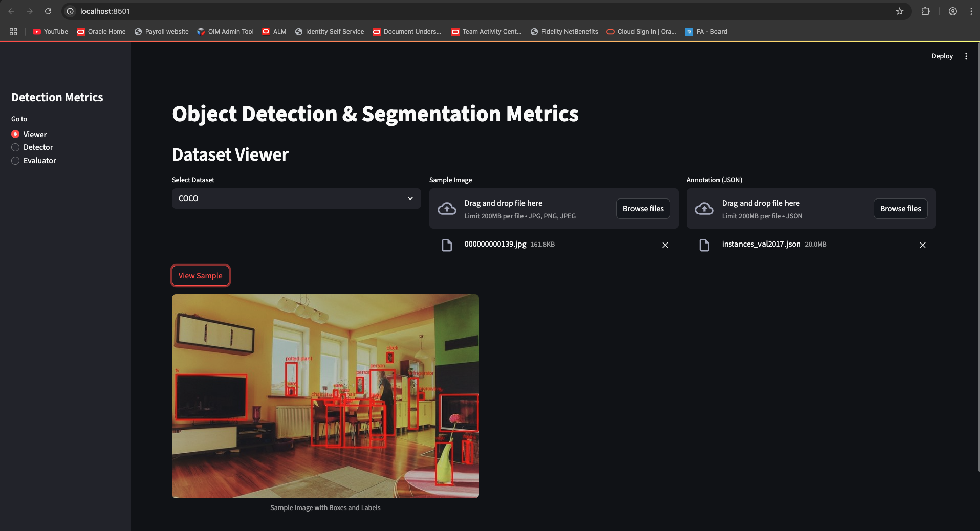
Task: Open the Chrome three-dot menu
Action: click(x=971, y=11)
